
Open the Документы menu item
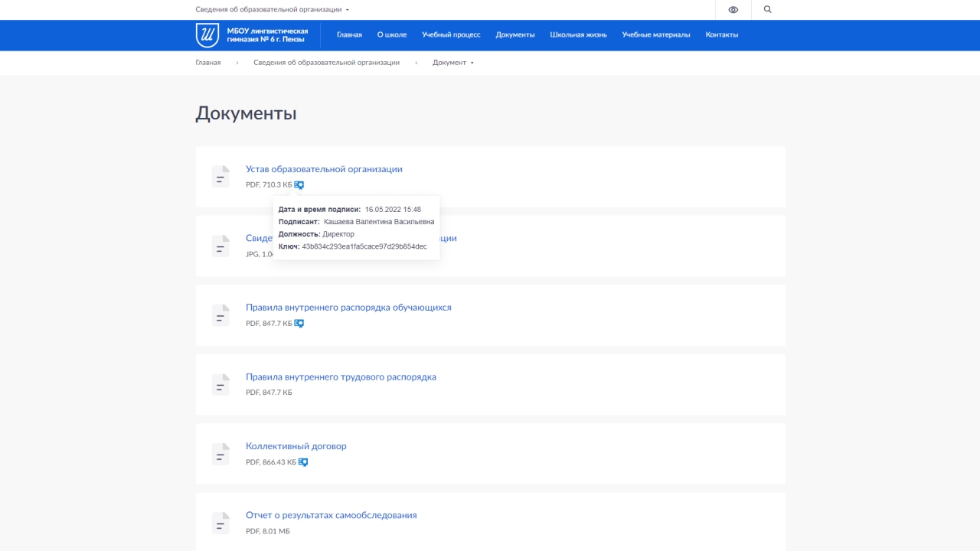click(x=515, y=35)
